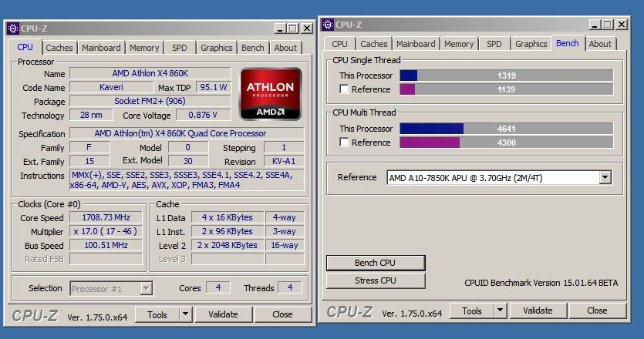
Task: Switch to Caches tab in left window
Action: click(59, 48)
